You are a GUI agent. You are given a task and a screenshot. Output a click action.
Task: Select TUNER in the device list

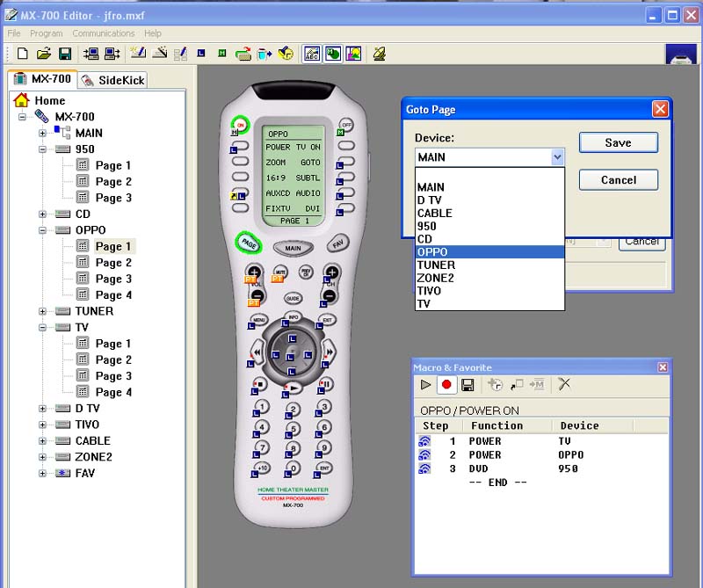click(x=489, y=265)
